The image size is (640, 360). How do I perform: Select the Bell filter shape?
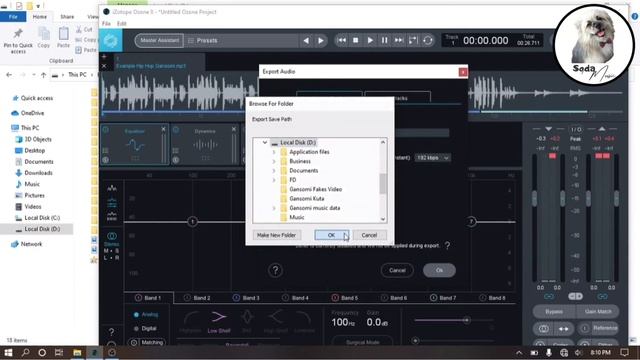coord(247,321)
